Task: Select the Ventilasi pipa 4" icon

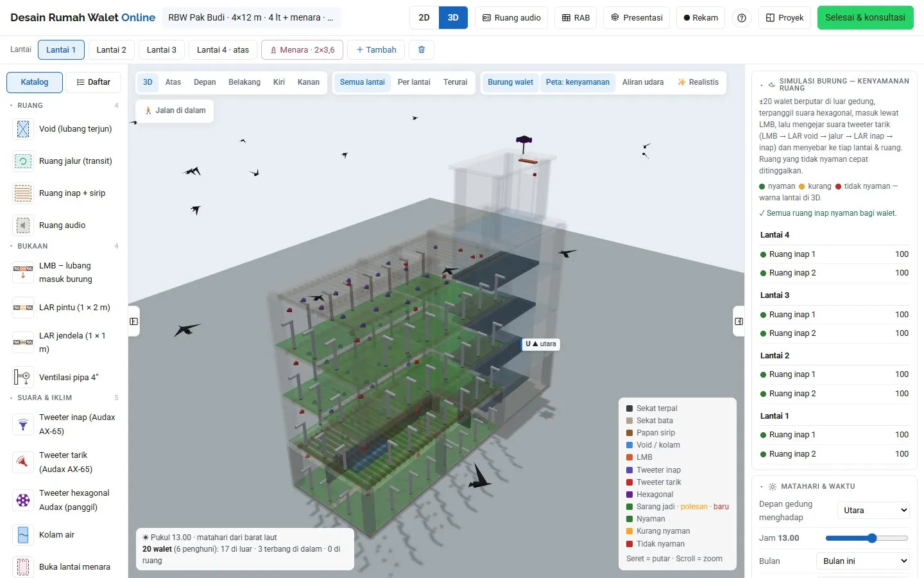Action: tap(23, 377)
